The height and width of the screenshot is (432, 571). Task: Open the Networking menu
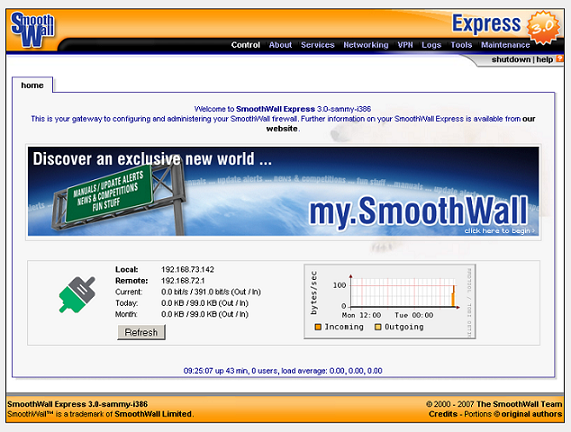coord(366,45)
